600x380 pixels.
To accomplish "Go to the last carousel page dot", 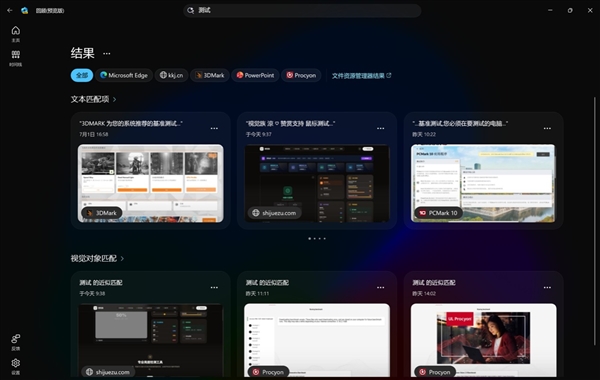I will 324,239.
